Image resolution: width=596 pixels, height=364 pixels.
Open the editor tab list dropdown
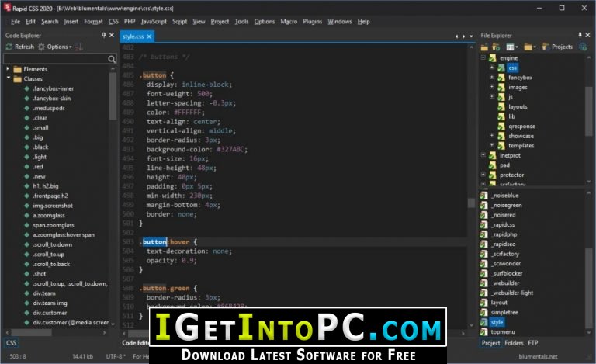(x=471, y=36)
